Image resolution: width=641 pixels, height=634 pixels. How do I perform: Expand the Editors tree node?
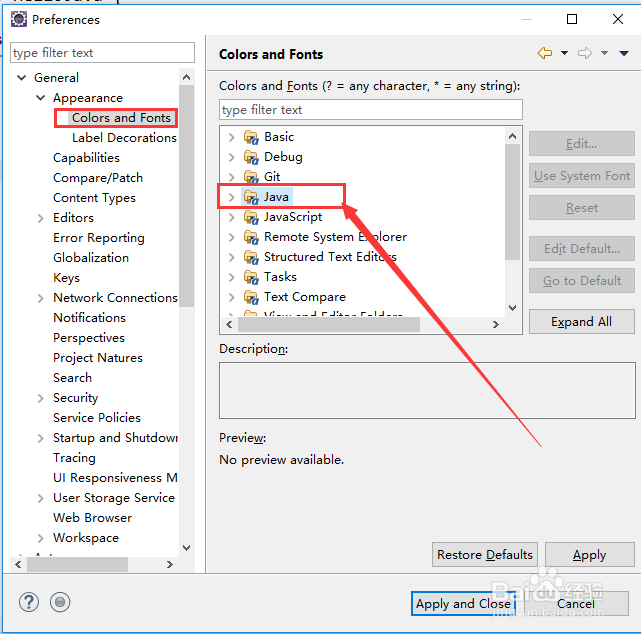41,218
